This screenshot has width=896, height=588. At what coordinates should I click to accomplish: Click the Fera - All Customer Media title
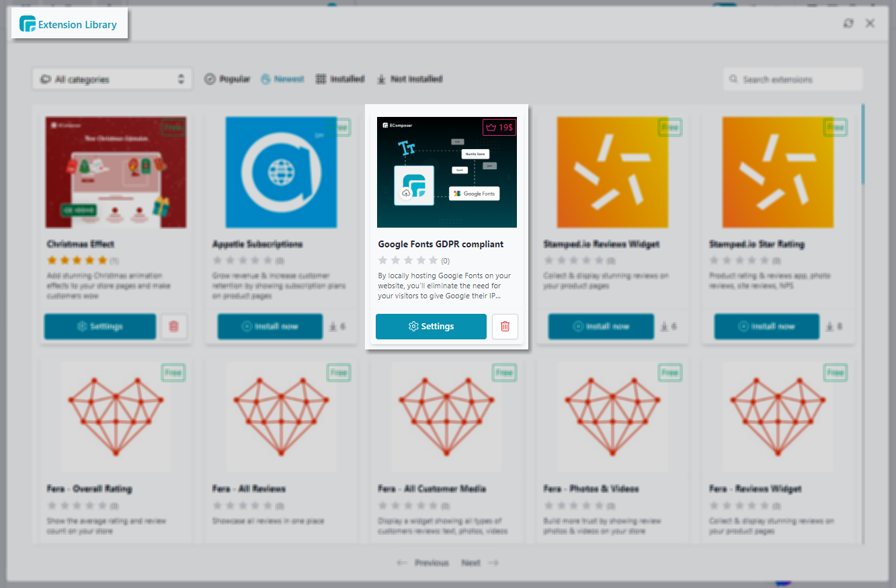point(432,489)
